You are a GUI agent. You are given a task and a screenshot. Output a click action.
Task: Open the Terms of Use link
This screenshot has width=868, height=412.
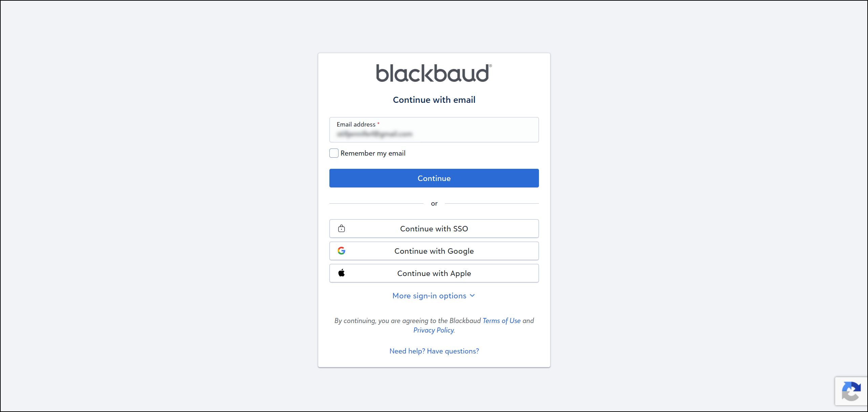(501, 321)
